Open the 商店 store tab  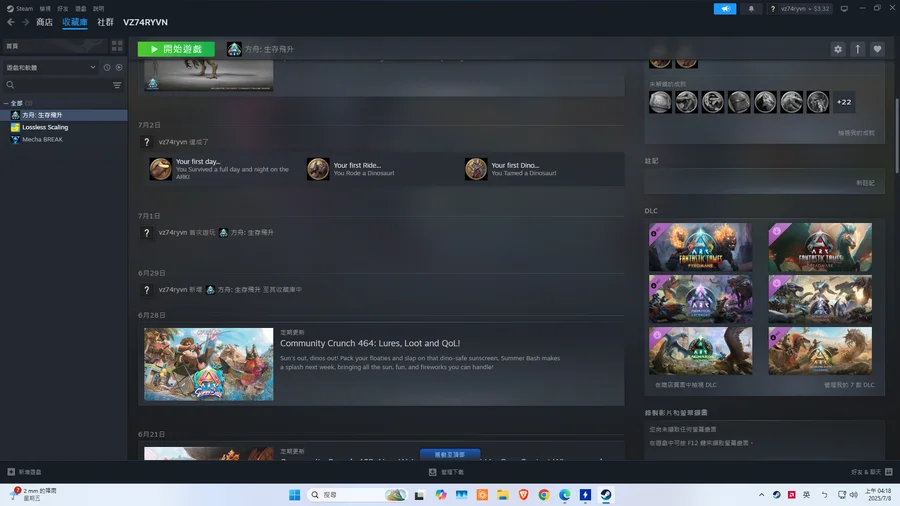pos(44,22)
